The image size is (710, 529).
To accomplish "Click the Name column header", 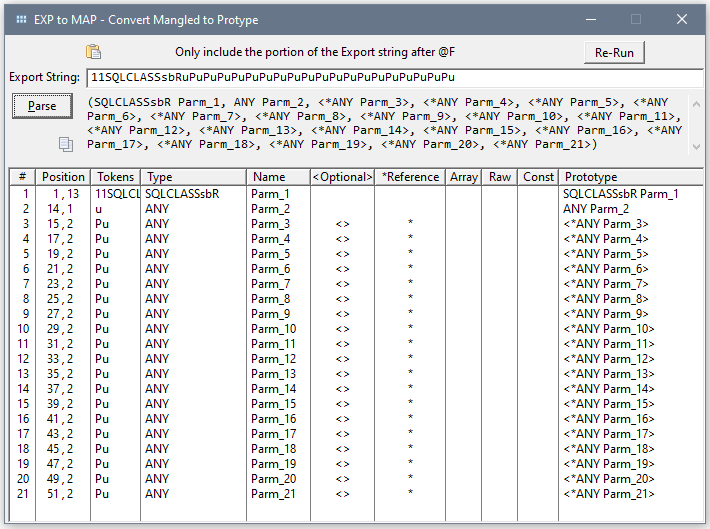I will tap(278, 177).
